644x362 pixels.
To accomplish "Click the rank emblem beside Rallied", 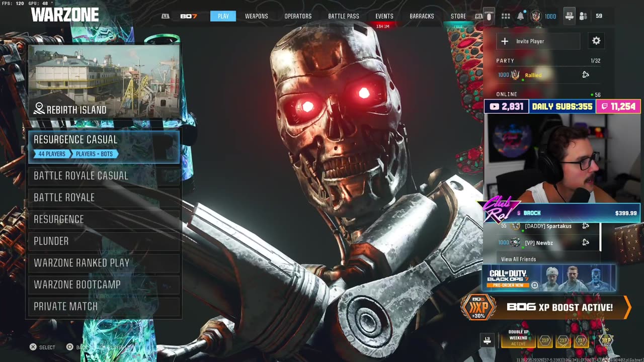I will [x=515, y=75].
